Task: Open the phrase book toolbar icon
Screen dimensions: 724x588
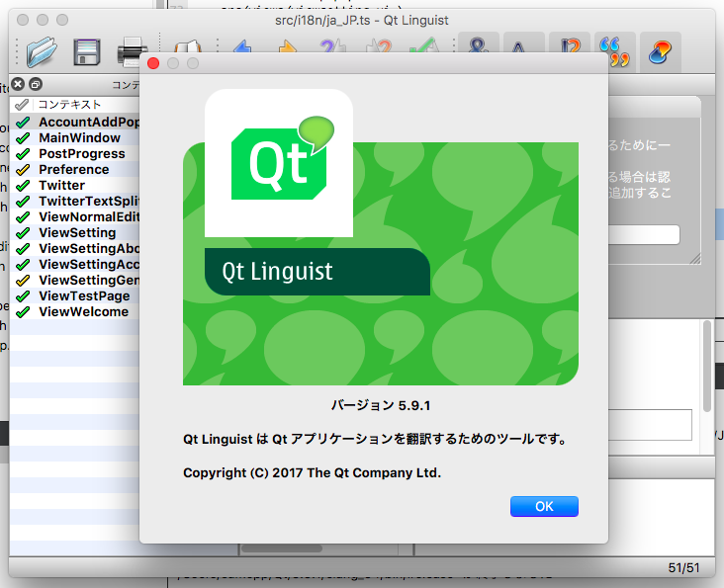Action: pos(188,47)
